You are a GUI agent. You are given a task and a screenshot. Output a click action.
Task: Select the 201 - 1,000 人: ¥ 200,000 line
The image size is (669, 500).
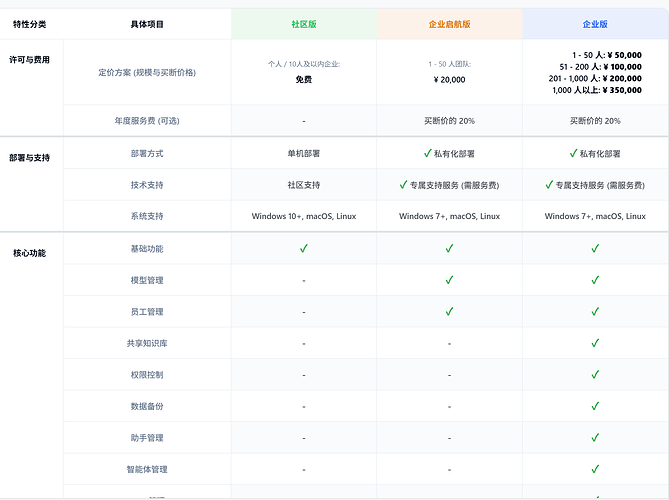point(595,78)
